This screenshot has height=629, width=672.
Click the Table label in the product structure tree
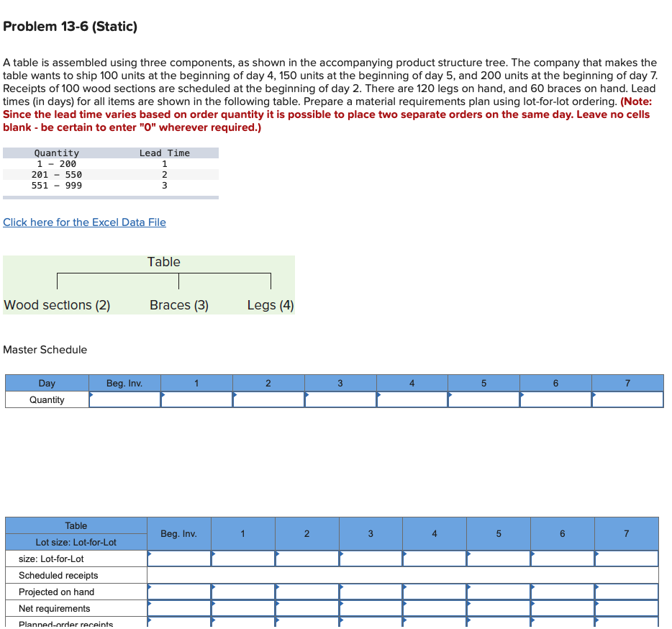163,261
